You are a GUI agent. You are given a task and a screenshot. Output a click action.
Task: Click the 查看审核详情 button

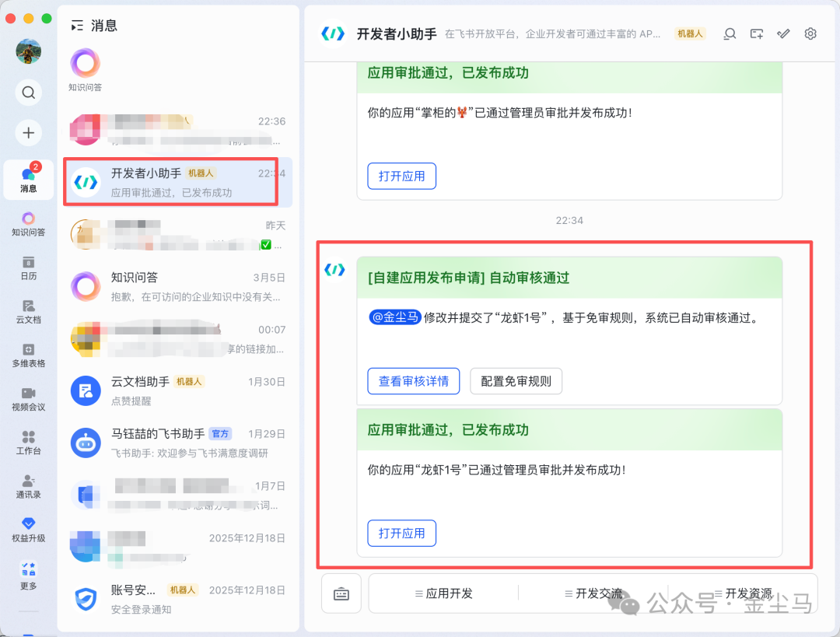tap(413, 381)
